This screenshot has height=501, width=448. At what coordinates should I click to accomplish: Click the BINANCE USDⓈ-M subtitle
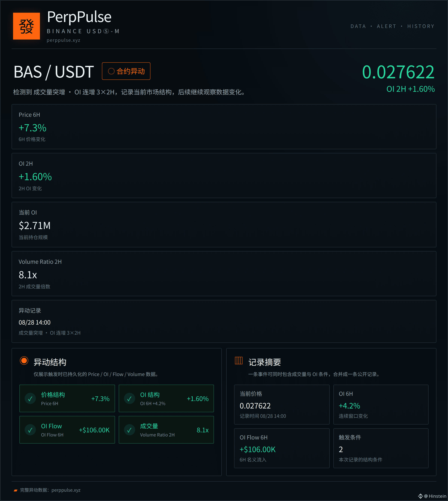coord(83,31)
